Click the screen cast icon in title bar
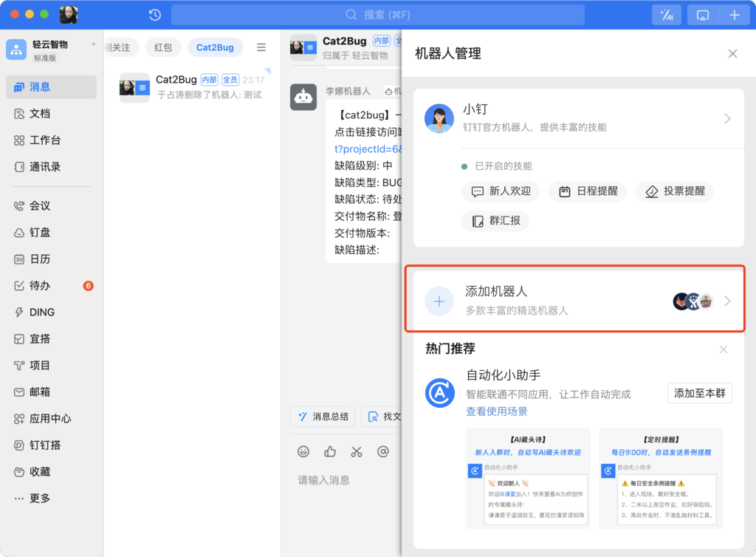 (703, 15)
